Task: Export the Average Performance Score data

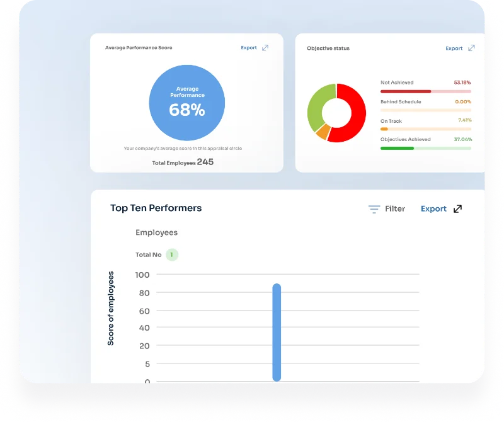Action: tap(249, 48)
